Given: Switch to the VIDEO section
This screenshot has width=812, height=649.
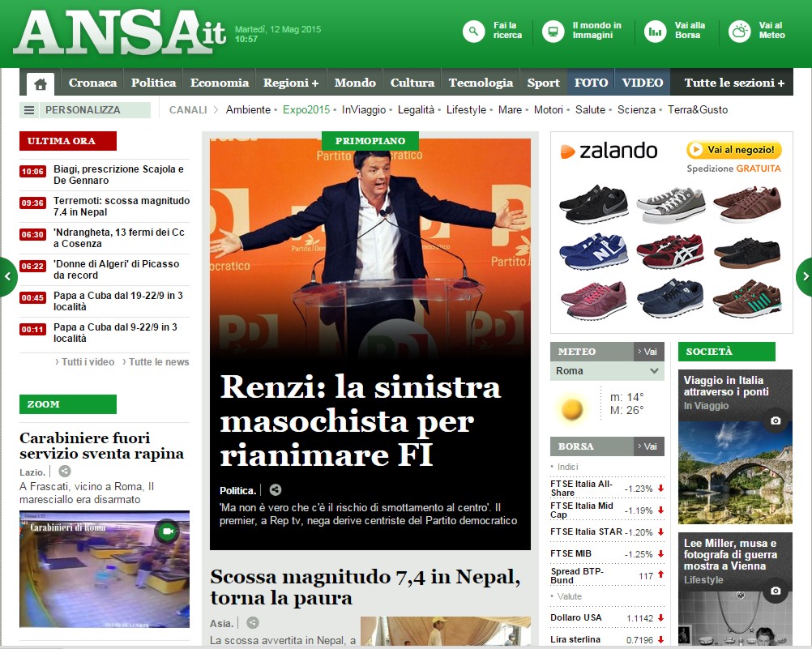Looking at the screenshot, I should click(x=643, y=83).
